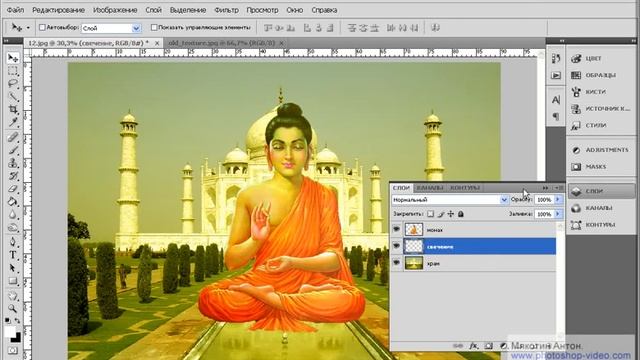640x360 pixels.
Task: Toggle lock image pixels brush icon
Action: (x=441, y=213)
